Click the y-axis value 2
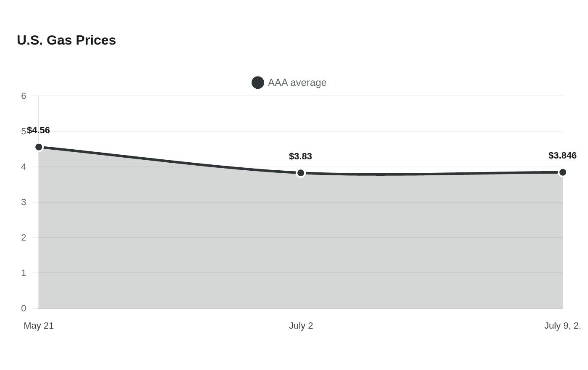The width and height of the screenshot is (588, 370). pyautogui.click(x=24, y=238)
